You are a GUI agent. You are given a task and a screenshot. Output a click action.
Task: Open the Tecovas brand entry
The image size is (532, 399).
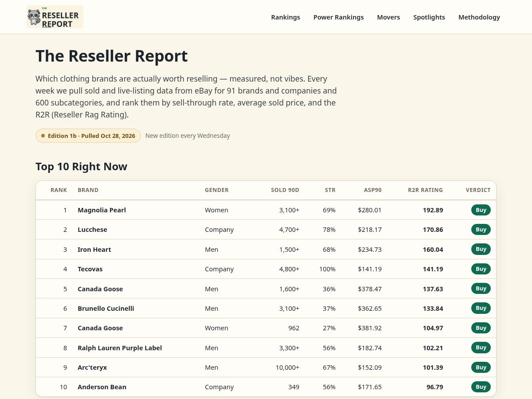90,269
